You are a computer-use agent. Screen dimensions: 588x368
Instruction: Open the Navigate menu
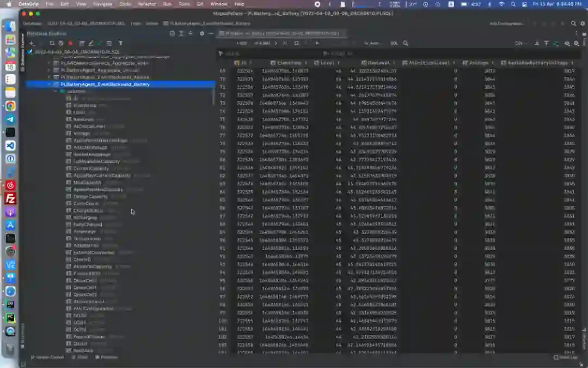tap(103, 4)
